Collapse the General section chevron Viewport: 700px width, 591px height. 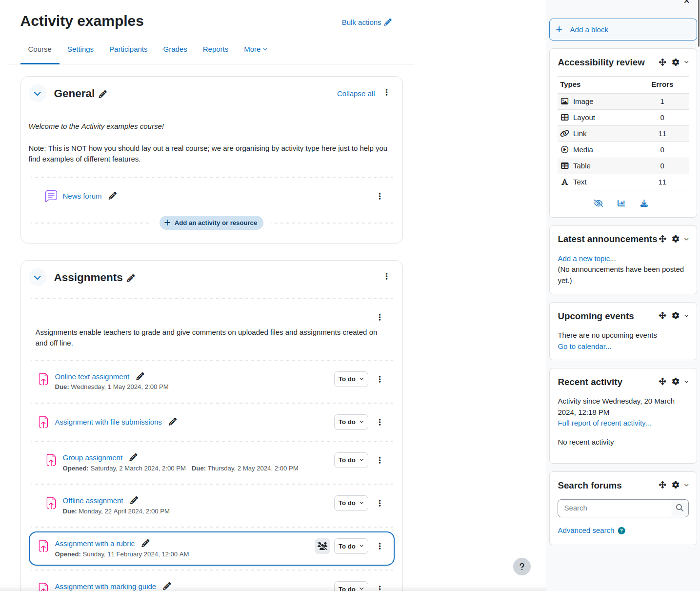coord(38,93)
